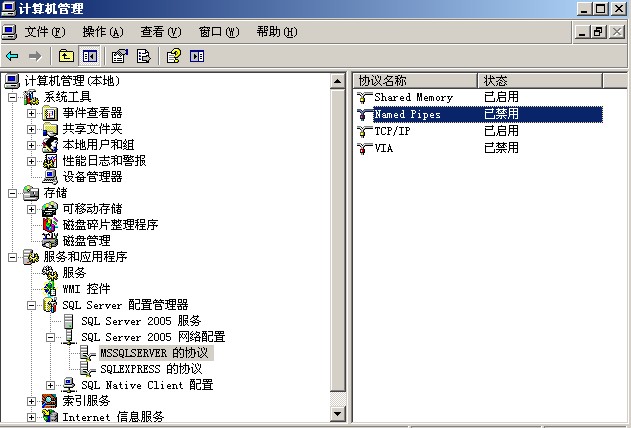Image resolution: width=631 pixels, height=428 pixels.
Task: Click the Back arrow toolbar icon
Action: (x=12, y=56)
